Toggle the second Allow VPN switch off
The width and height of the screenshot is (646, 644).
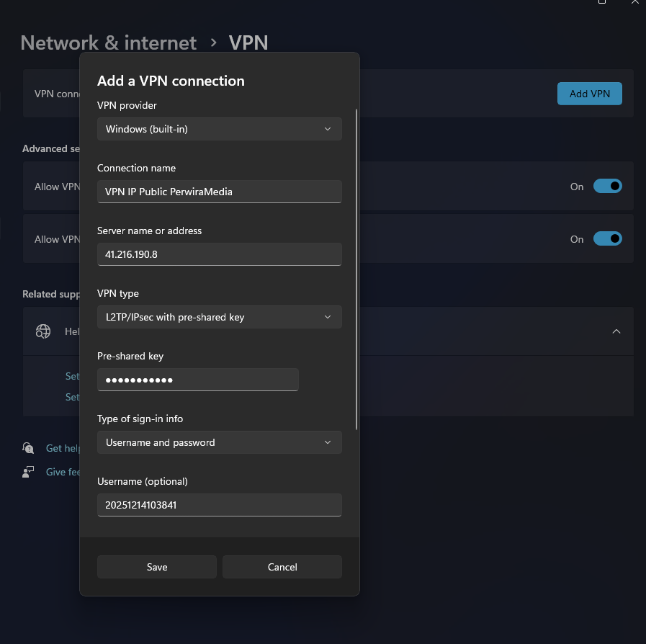point(607,238)
